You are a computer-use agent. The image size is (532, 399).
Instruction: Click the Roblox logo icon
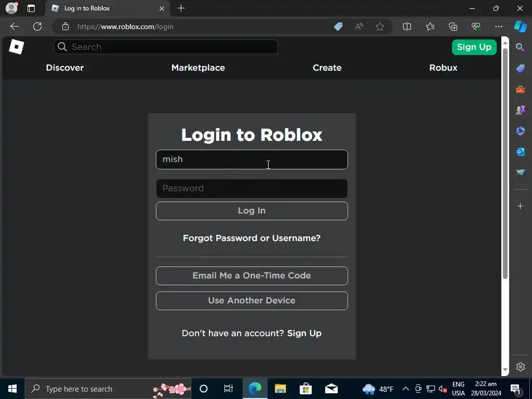[x=16, y=47]
